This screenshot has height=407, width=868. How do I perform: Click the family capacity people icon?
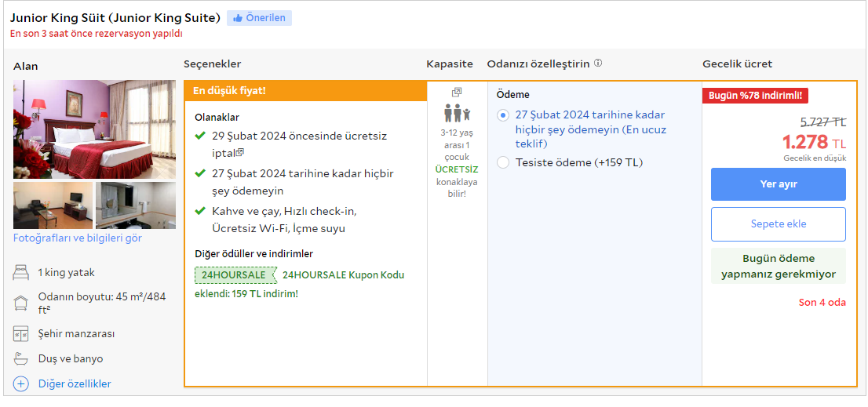pyautogui.click(x=457, y=113)
